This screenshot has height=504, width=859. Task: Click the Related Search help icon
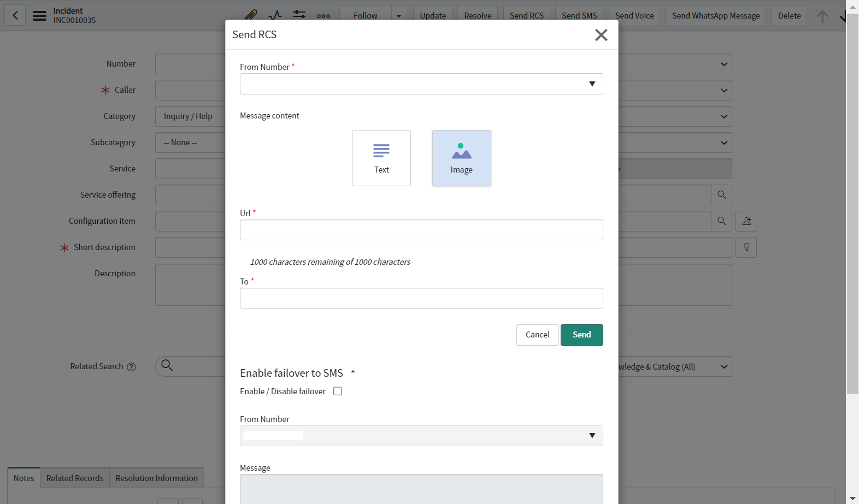(131, 367)
